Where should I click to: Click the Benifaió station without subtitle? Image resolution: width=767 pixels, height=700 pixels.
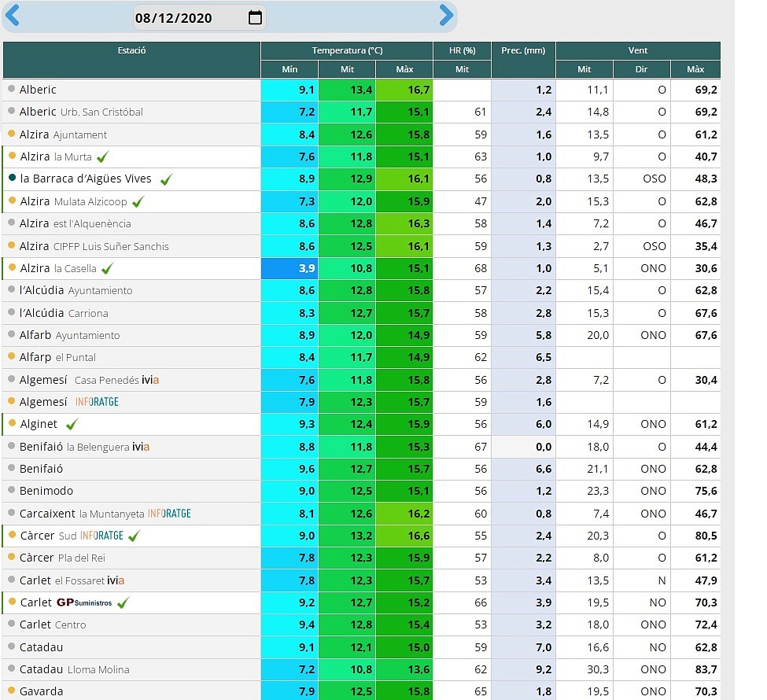(x=41, y=469)
